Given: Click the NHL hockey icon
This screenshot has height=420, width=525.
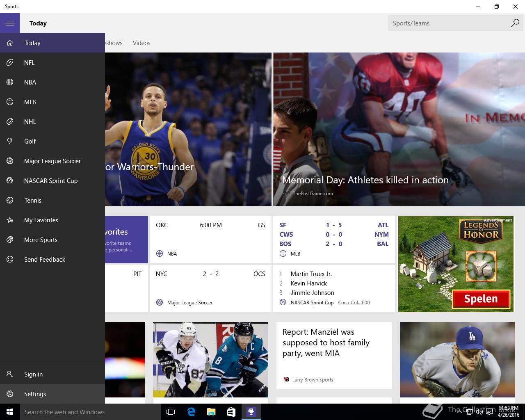Looking at the screenshot, I should point(10,121).
